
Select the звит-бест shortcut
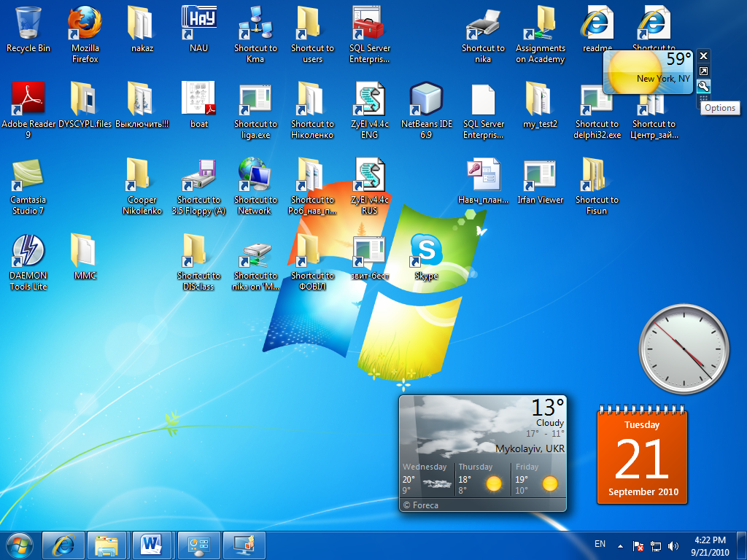click(369, 257)
